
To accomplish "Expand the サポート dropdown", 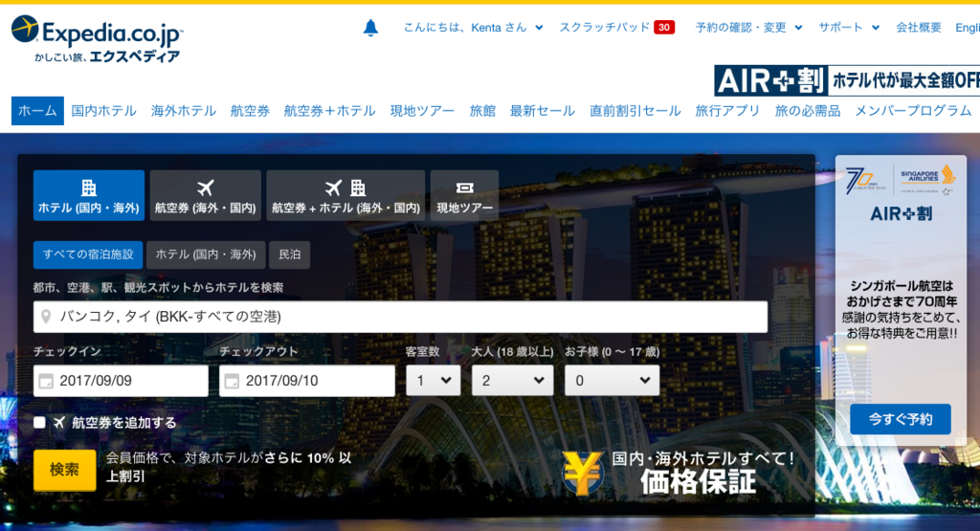I will (x=849, y=28).
